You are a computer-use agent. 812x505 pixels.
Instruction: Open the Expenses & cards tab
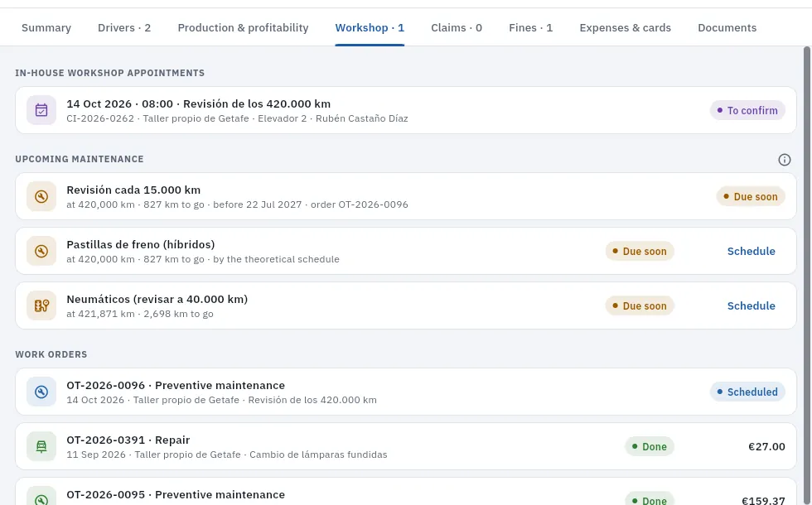625,28
